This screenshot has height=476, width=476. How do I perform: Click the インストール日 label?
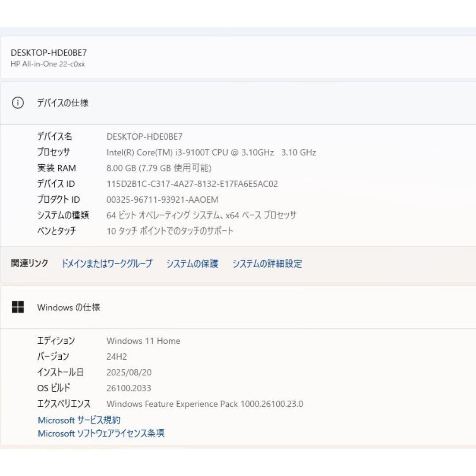tap(60, 372)
